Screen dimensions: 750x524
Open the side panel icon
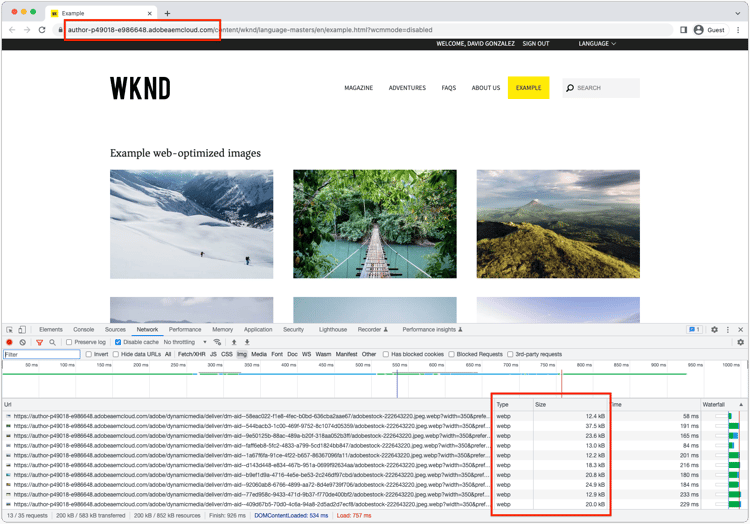click(x=684, y=30)
